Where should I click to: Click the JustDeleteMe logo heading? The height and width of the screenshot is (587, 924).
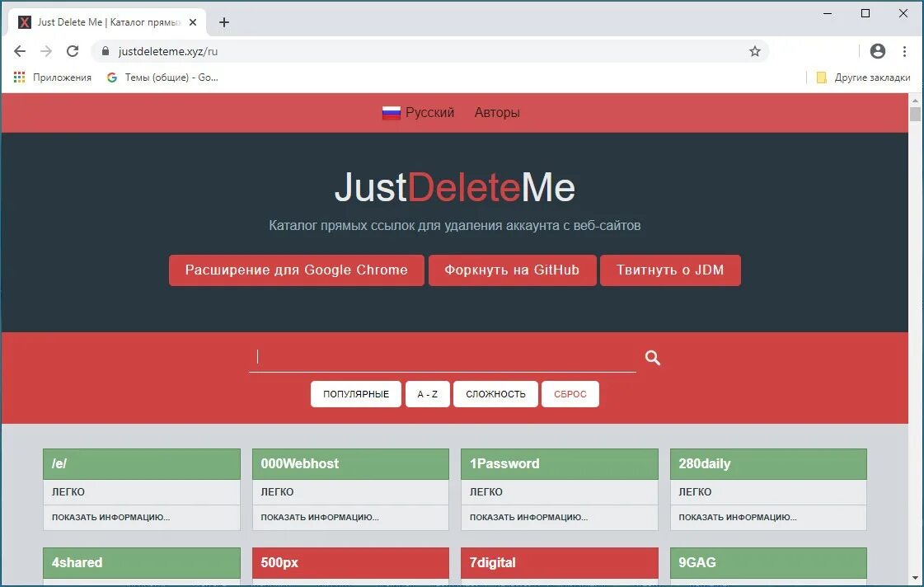point(454,187)
